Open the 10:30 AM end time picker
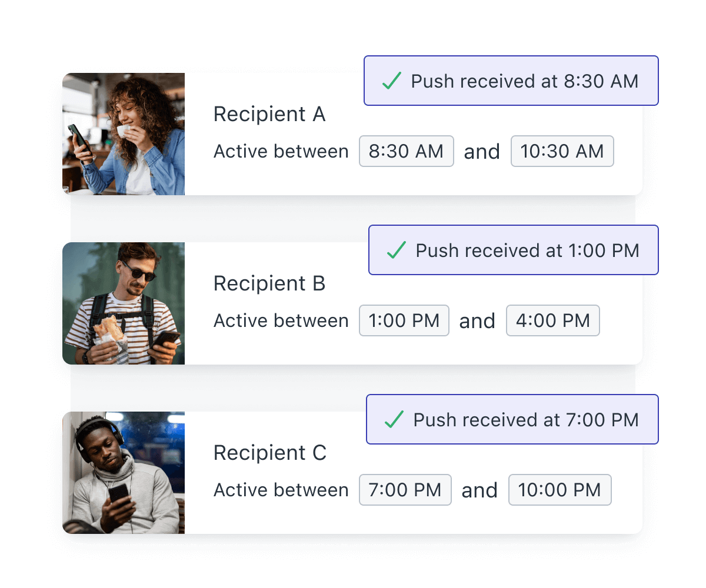The height and width of the screenshot is (588, 706). click(562, 151)
